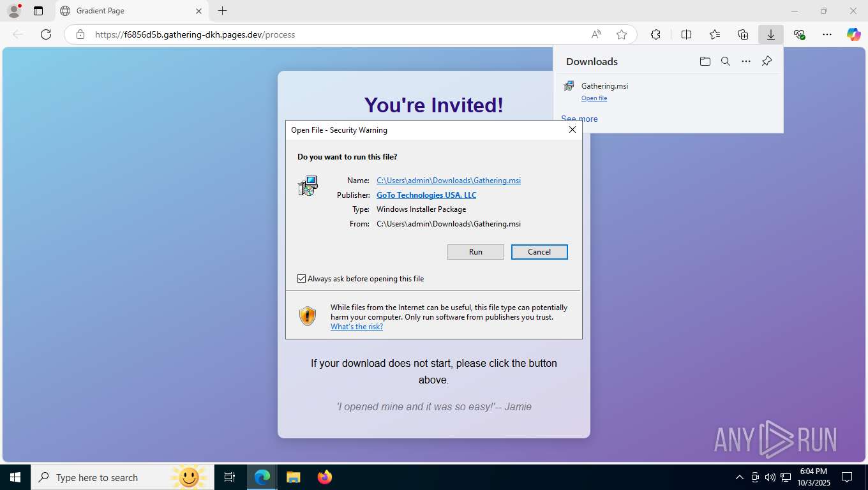Screen dimensions: 868x490
Task: Click the Edge taskbar icon
Action: click(x=262, y=477)
